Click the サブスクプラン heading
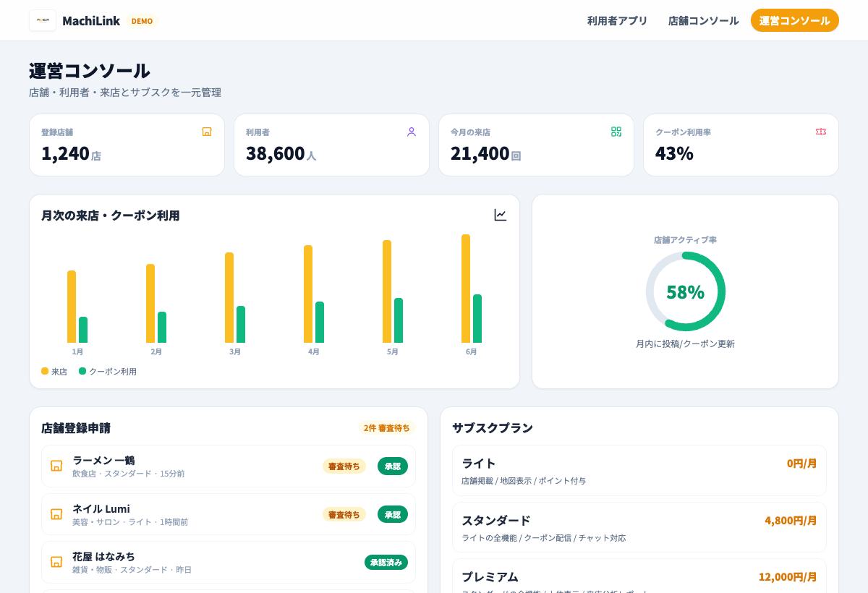The height and width of the screenshot is (593, 868). pyautogui.click(x=493, y=427)
